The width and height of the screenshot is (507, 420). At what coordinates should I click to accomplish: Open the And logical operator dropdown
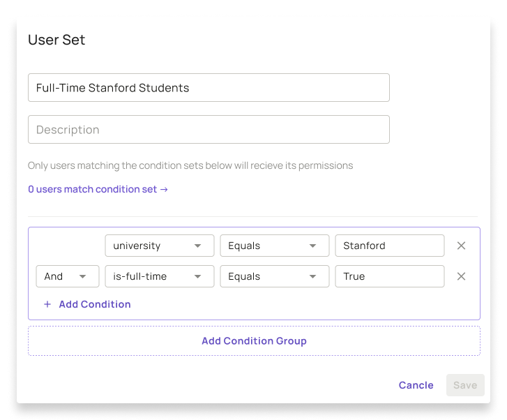(68, 276)
